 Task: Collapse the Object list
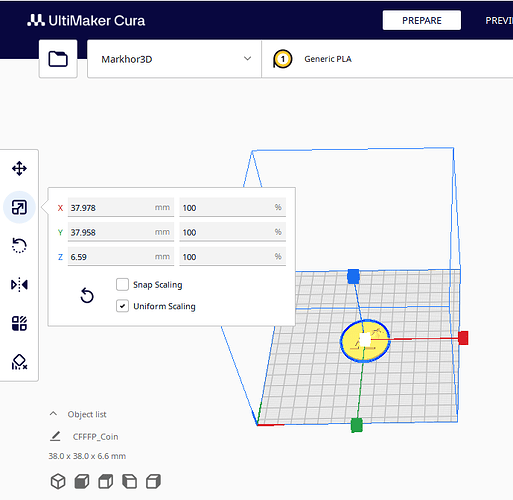coord(53,414)
